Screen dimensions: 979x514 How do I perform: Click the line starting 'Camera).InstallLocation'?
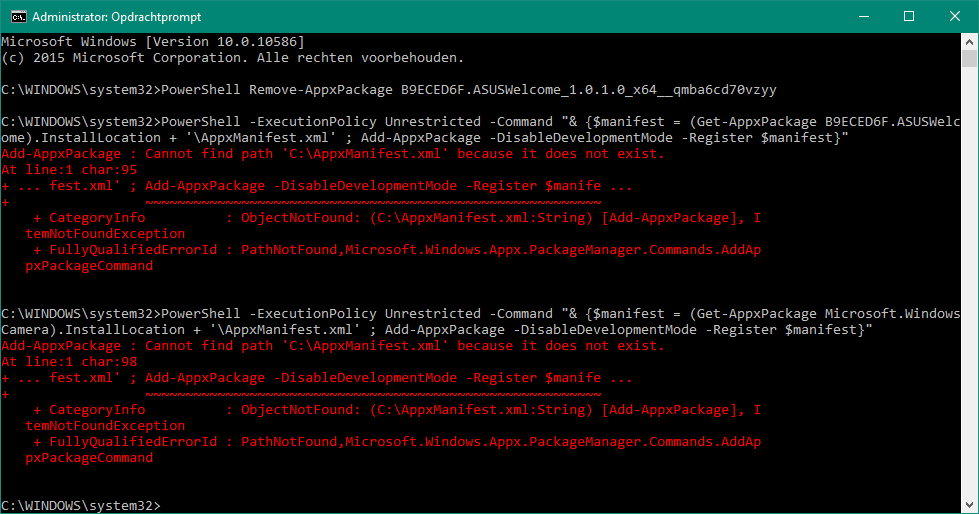[x=436, y=330]
